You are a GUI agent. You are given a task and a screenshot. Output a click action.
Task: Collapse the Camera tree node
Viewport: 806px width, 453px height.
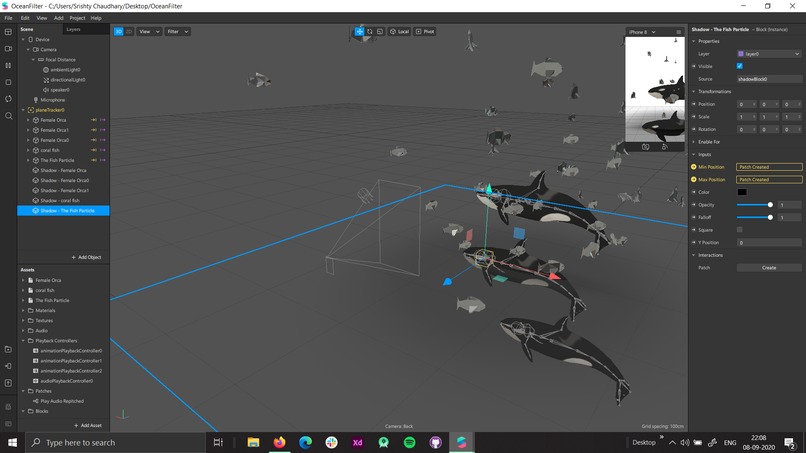pos(28,49)
